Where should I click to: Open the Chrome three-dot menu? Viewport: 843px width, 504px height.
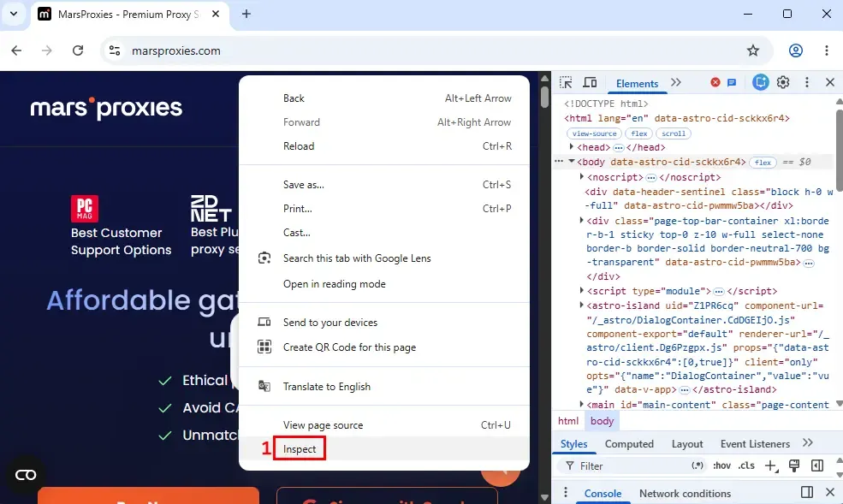click(x=827, y=50)
